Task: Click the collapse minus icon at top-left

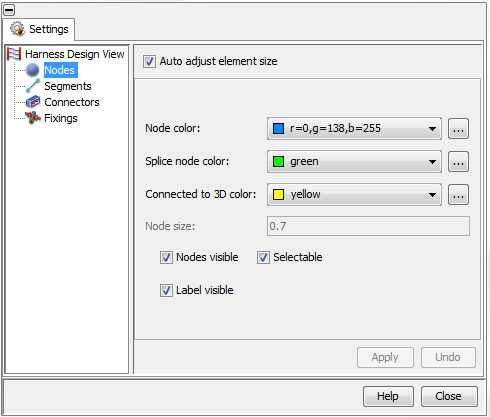Action: point(9,10)
